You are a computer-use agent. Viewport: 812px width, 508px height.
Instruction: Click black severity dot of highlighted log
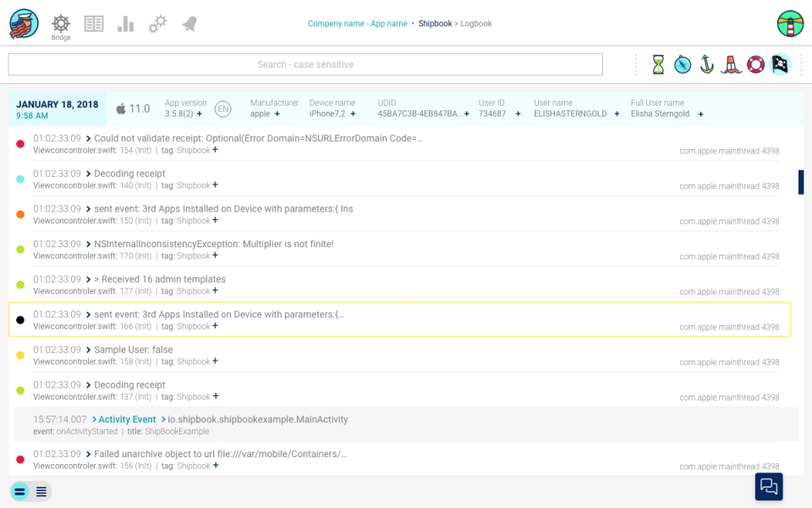coord(20,320)
